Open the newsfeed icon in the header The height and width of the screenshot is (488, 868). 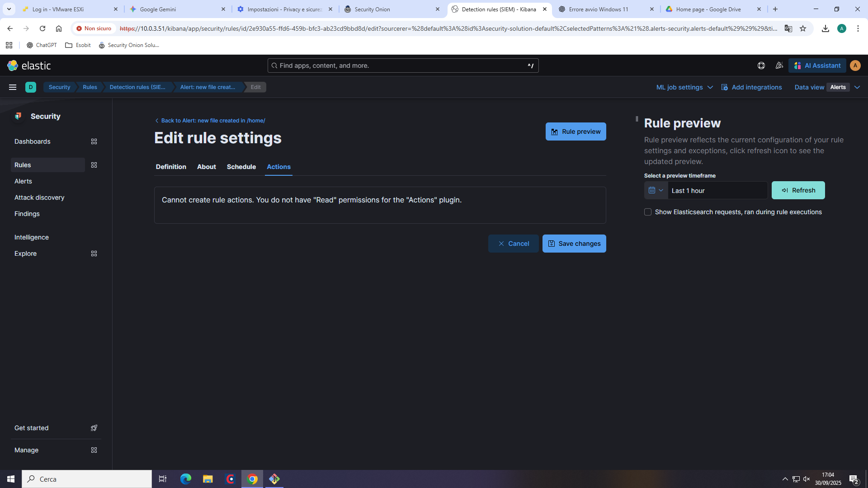click(x=779, y=66)
